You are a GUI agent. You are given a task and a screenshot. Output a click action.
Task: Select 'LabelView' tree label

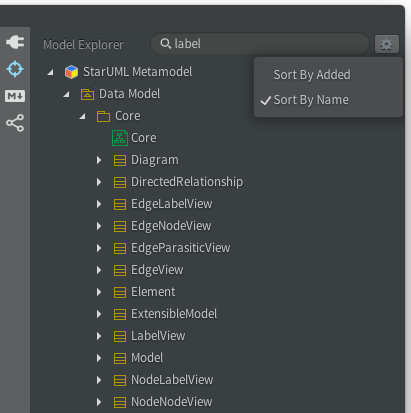click(158, 336)
